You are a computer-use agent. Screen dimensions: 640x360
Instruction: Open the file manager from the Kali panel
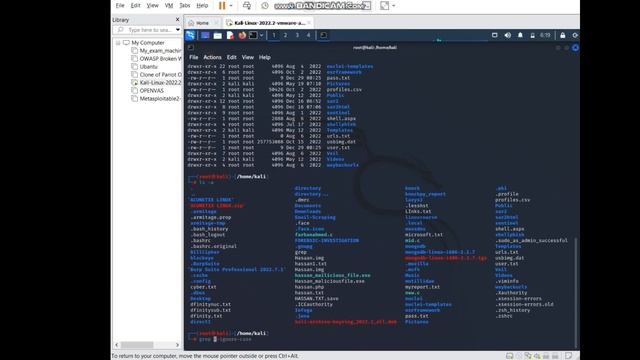pyautogui.click(x=218, y=36)
